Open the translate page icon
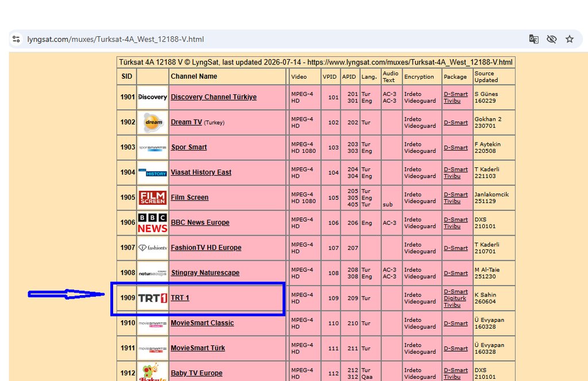The image size is (588, 381). coord(533,39)
